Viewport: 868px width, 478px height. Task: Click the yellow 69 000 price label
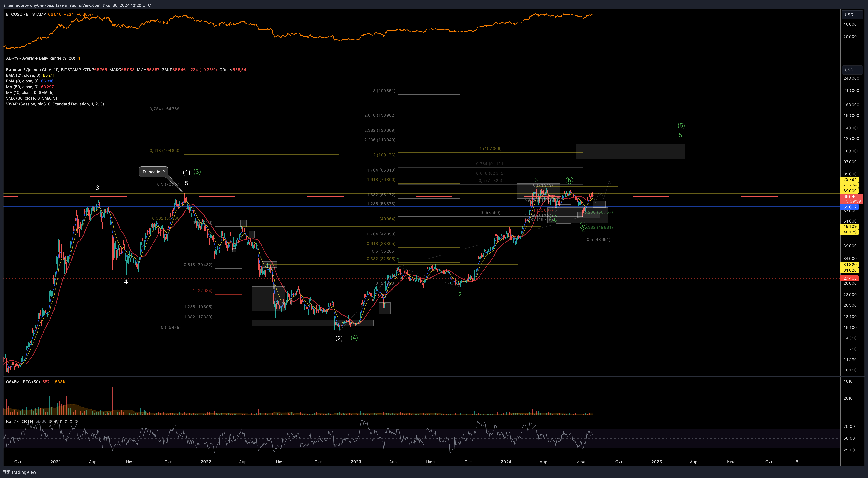(x=850, y=191)
